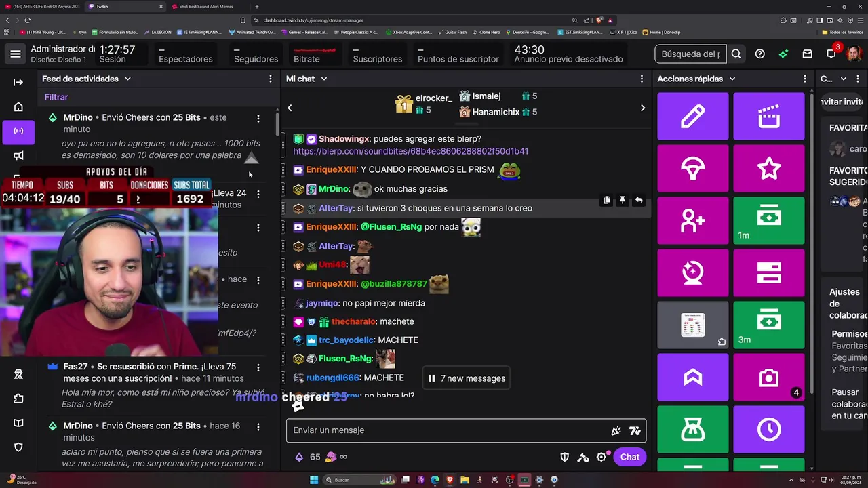Open the shield sidebar icon
Image resolution: width=868 pixels, height=488 pixels.
pos(18,447)
